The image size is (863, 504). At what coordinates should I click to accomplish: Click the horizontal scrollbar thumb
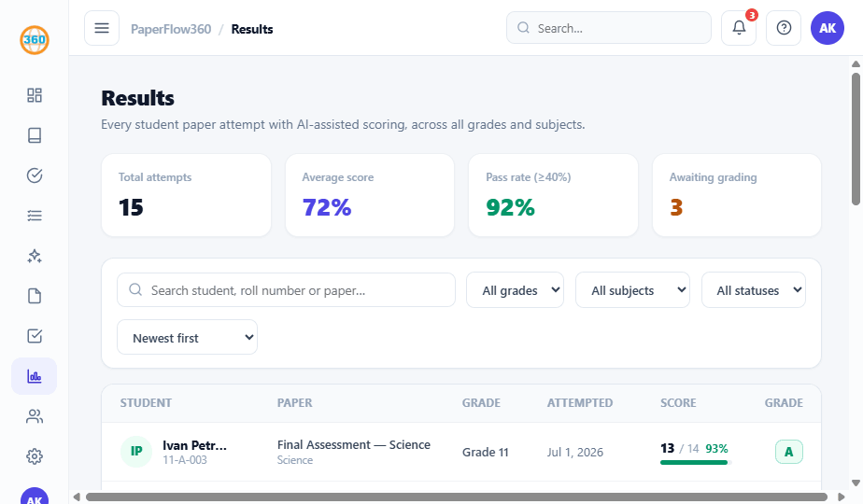pos(457,497)
